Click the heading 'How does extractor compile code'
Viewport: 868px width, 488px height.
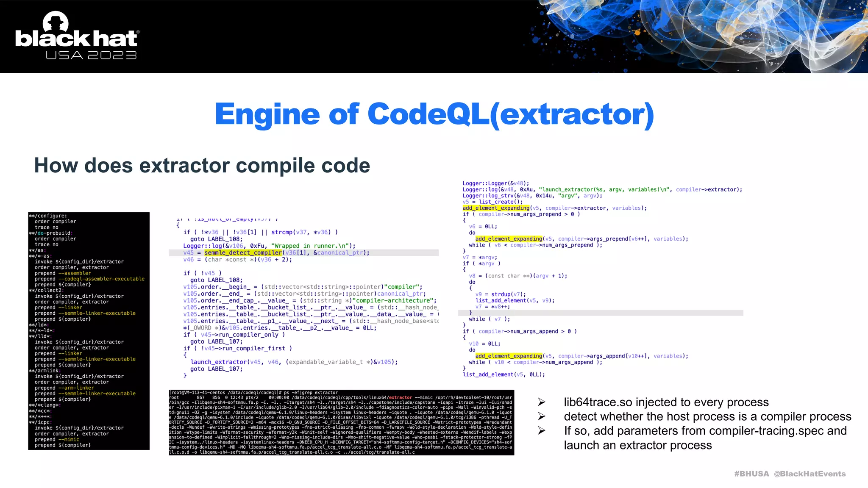[x=202, y=165]
